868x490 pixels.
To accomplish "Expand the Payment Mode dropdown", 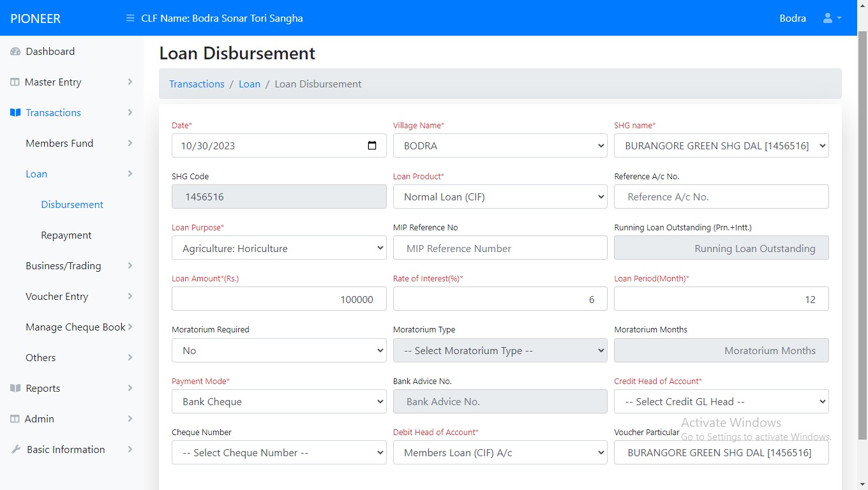I will tap(279, 402).
